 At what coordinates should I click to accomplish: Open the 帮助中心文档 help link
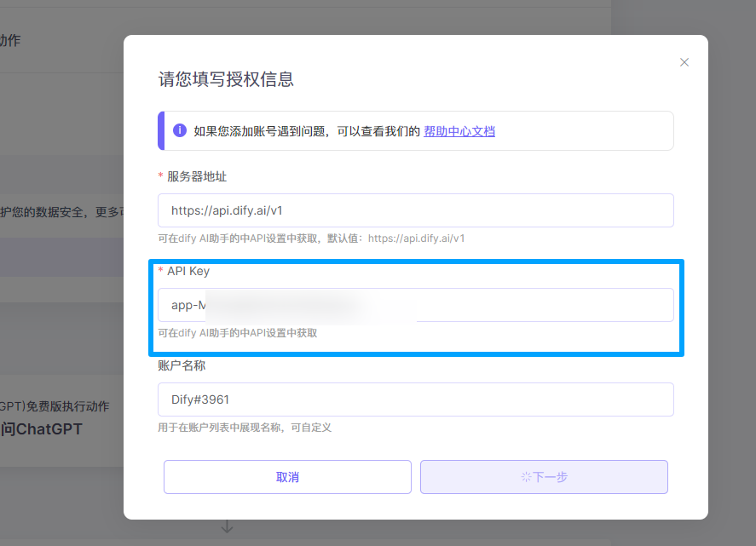pos(459,131)
